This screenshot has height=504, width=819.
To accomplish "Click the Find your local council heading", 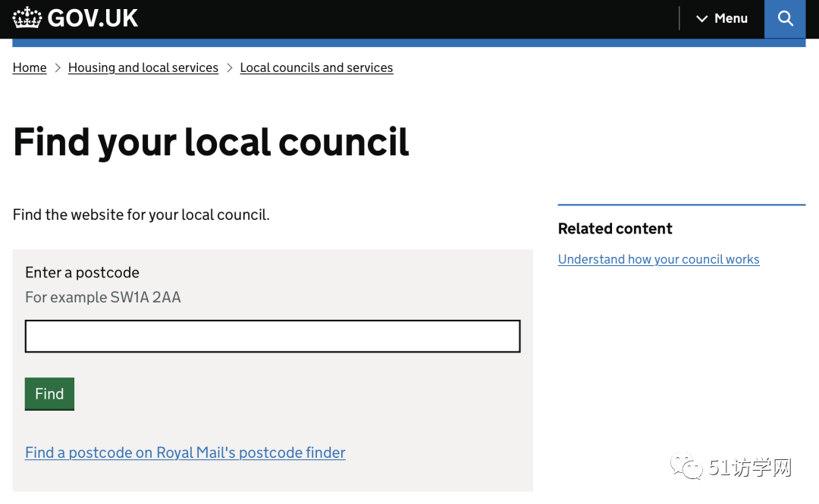I will (211, 142).
